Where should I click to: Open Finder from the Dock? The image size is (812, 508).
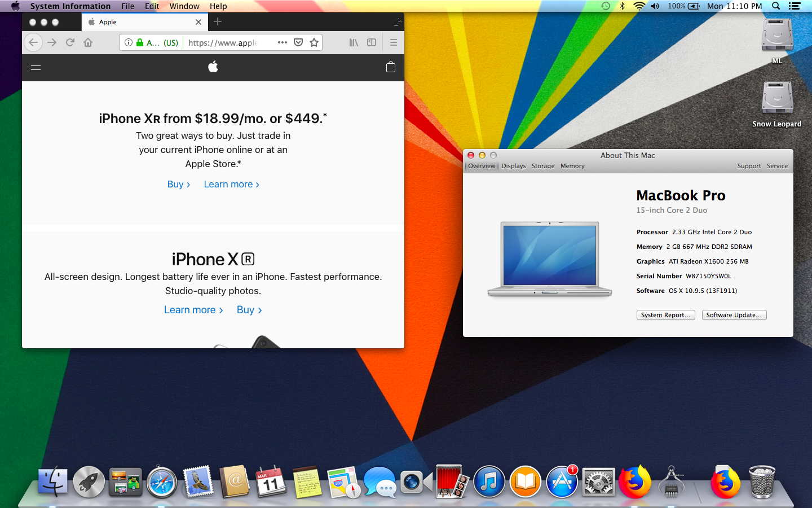[x=52, y=483]
